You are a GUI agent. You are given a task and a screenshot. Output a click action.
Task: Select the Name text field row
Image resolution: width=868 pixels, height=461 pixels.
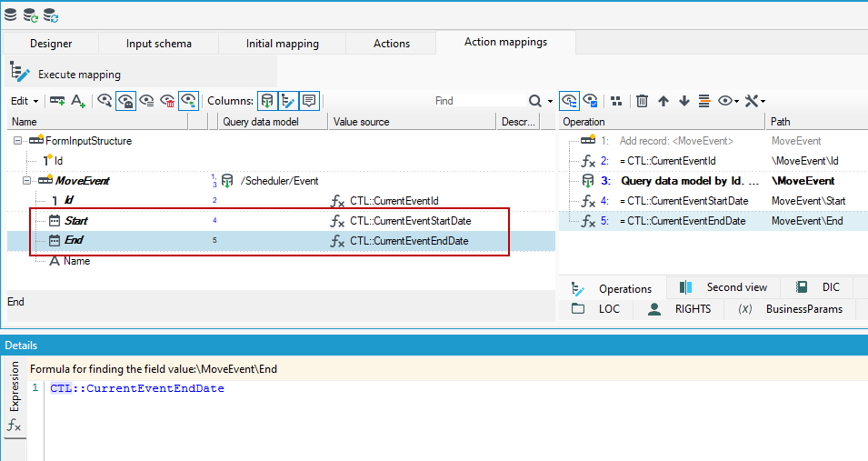tap(281, 260)
